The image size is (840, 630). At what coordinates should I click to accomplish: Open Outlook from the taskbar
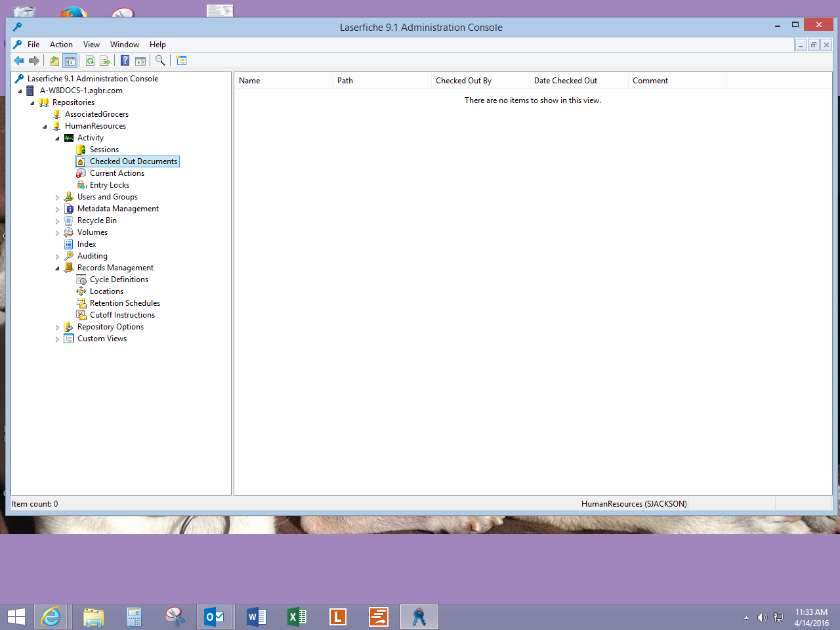pos(215,617)
